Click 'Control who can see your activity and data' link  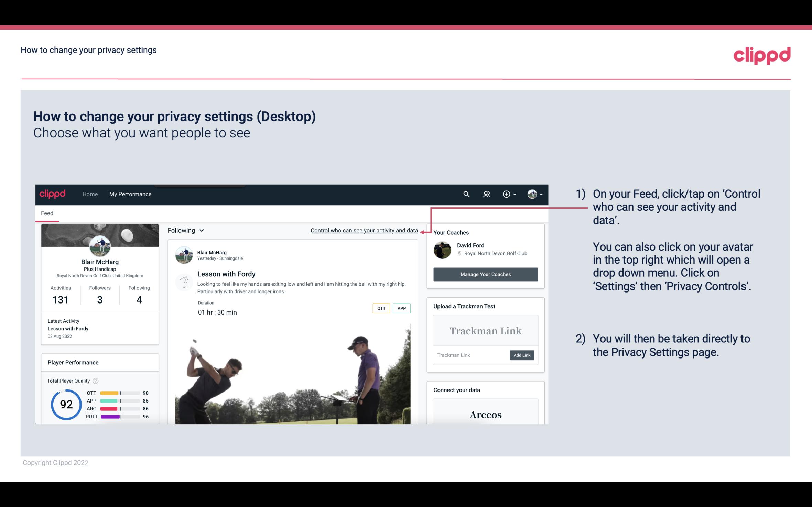(364, 230)
